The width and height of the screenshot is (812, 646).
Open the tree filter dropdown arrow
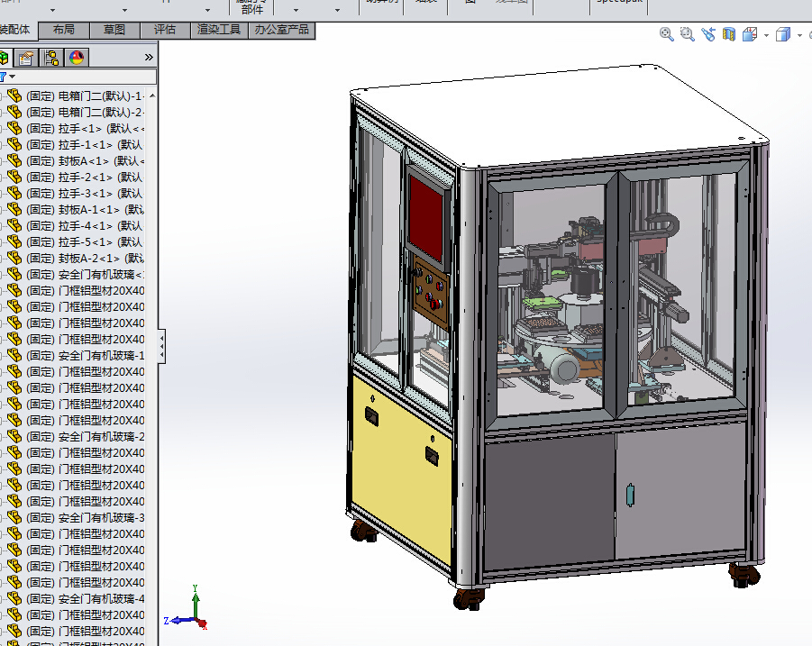coord(13,77)
